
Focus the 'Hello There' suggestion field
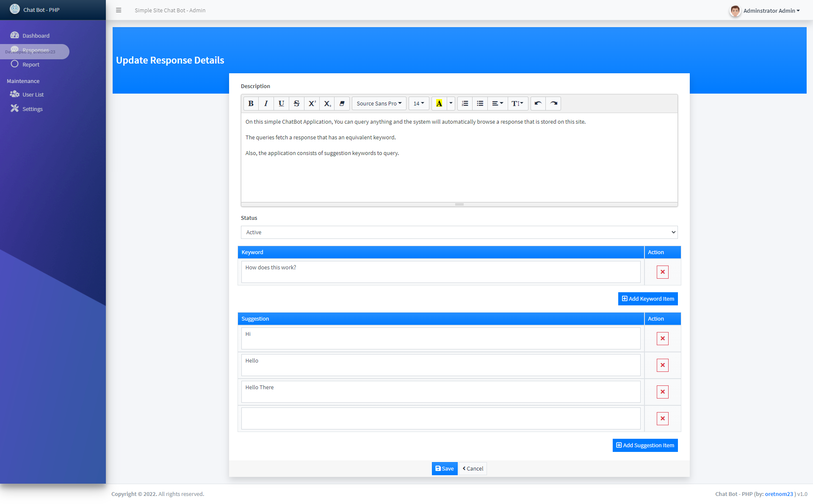click(440, 392)
